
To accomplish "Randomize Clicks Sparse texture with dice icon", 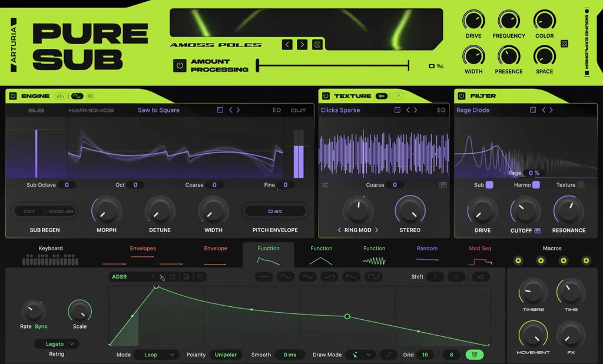I will click(397, 110).
